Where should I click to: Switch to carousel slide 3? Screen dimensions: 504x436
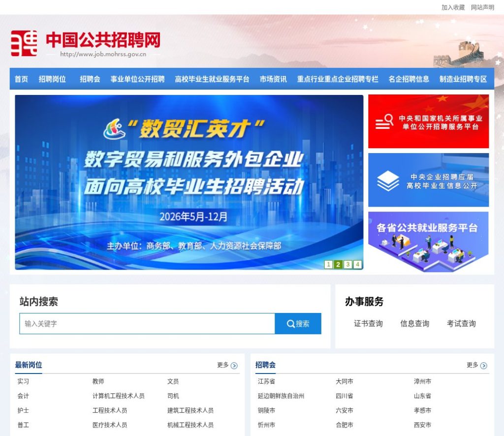[347, 264]
